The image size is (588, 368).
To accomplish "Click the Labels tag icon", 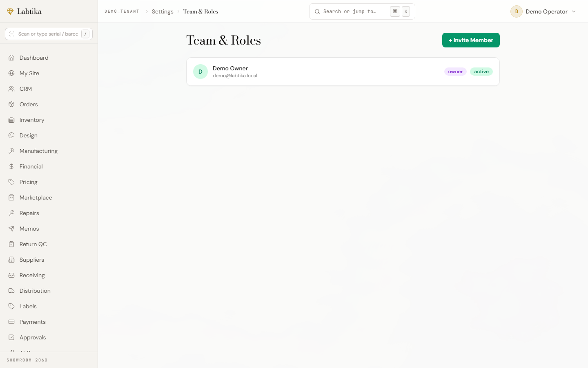I will click(x=11, y=306).
